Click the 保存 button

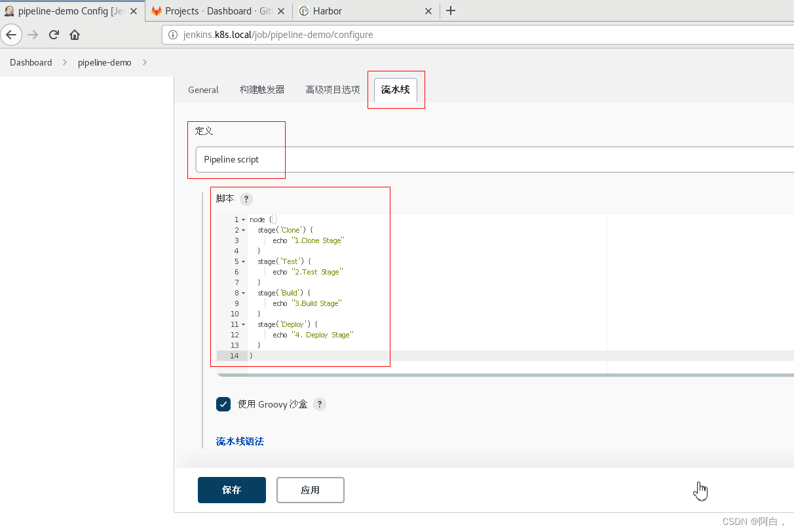tap(232, 490)
